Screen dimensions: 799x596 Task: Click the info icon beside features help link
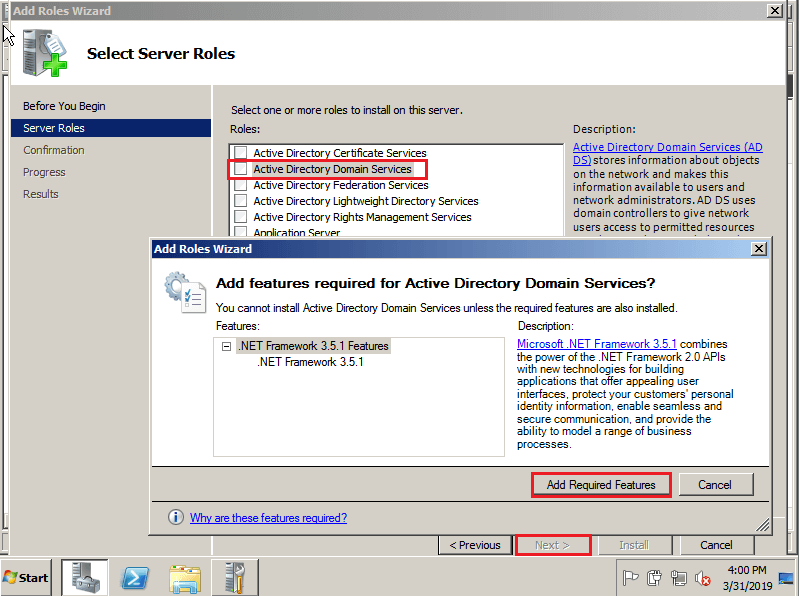click(x=176, y=518)
